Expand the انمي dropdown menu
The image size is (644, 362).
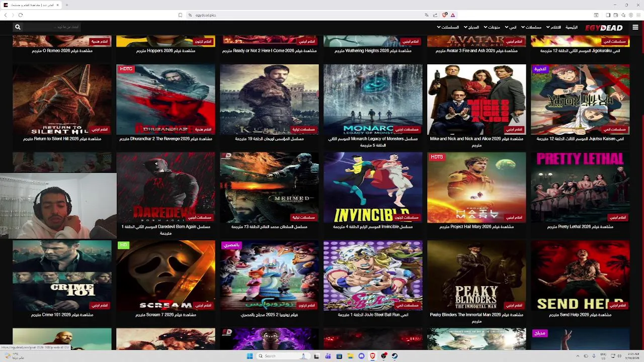511,27
